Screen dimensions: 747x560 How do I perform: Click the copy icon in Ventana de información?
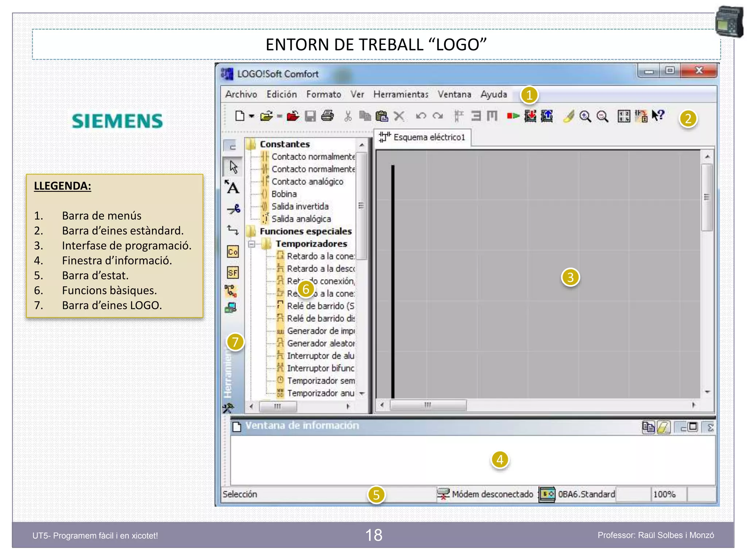pyautogui.click(x=648, y=427)
